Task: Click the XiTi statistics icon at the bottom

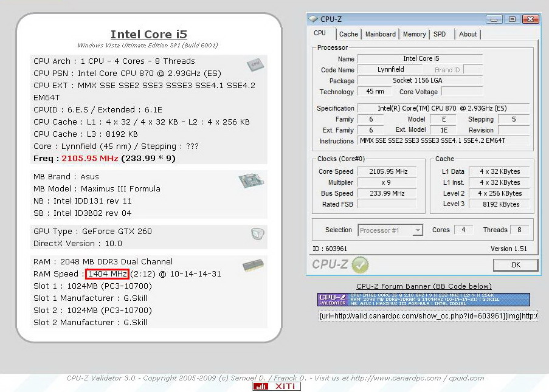Action: [x=277, y=386]
